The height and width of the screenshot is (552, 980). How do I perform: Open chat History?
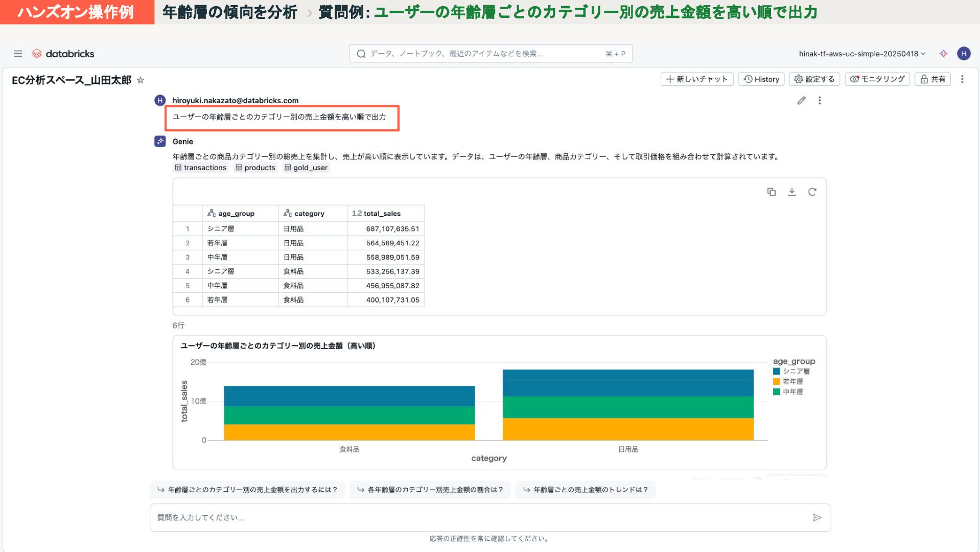tap(761, 79)
